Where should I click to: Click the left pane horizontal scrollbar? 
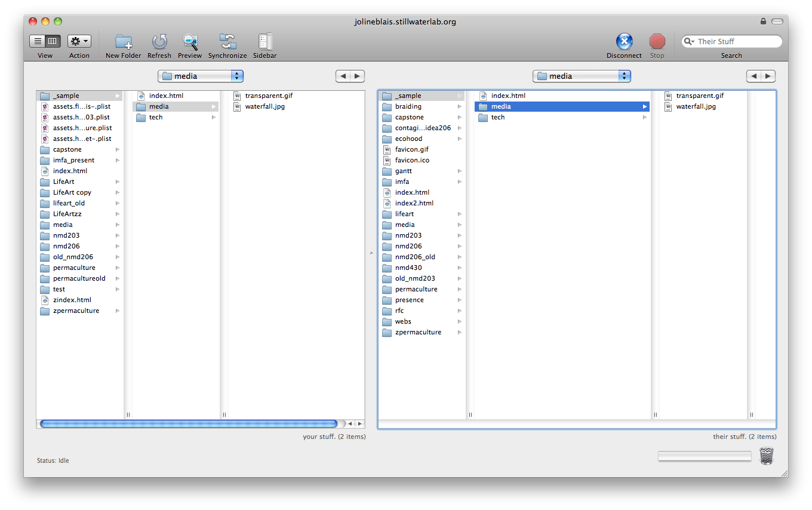pyautogui.click(x=188, y=424)
